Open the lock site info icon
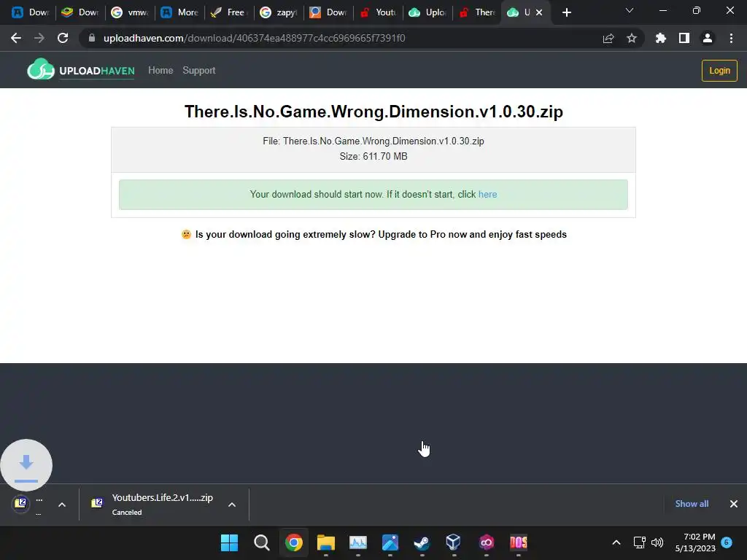 (92, 38)
